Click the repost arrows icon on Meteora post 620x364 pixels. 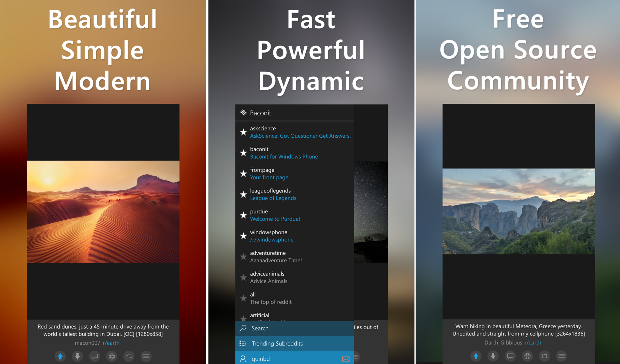point(545,356)
